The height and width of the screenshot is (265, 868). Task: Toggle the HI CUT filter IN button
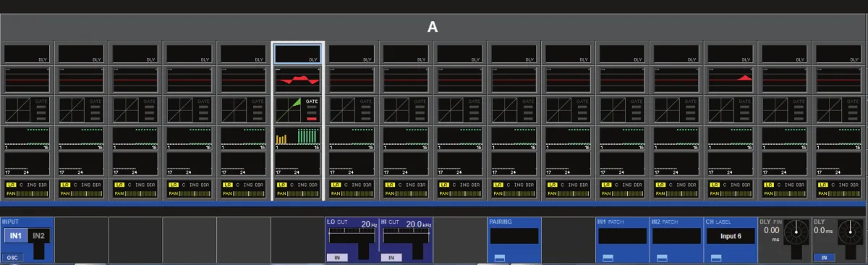pyautogui.click(x=391, y=258)
